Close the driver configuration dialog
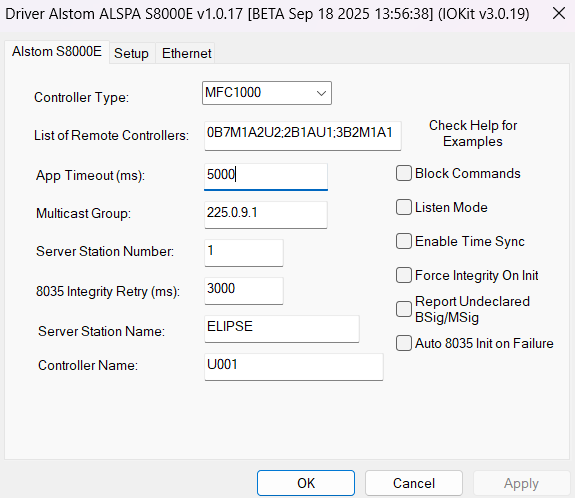575x498 pixels. [558, 14]
